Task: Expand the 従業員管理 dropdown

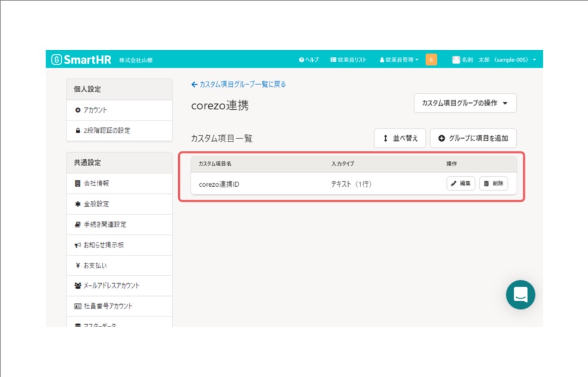Action: click(399, 59)
